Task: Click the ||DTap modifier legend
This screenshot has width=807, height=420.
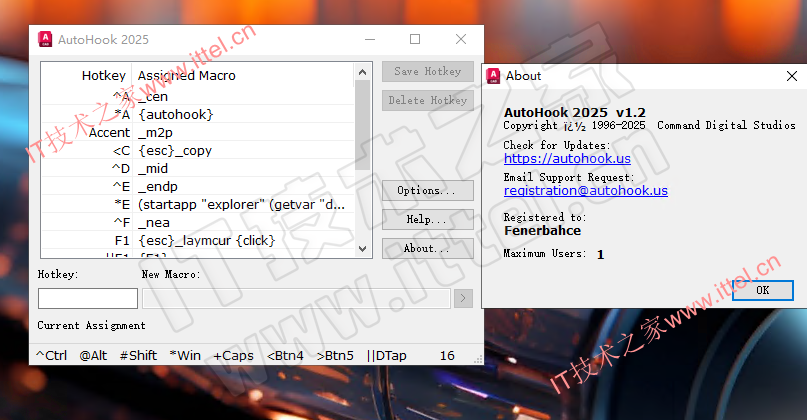Action: (387, 356)
